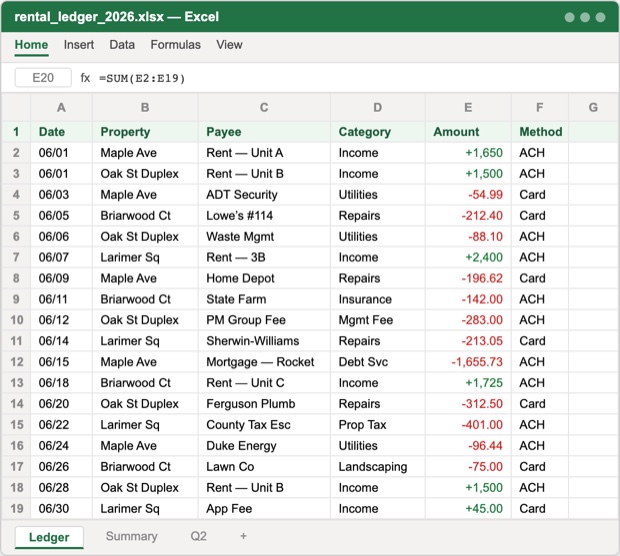The image size is (620, 556).
Task: Select row 1 header number
Action: point(16,132)
